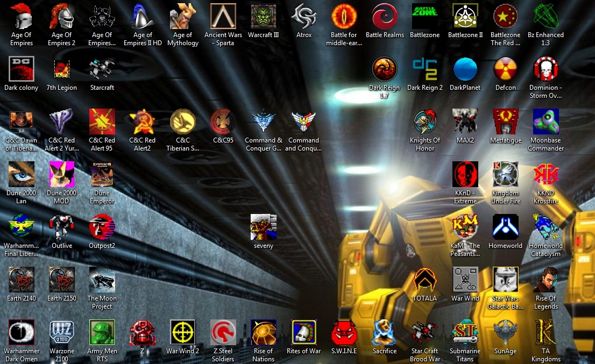Open Dominion - Storm Over icon
595x364 pixels.
tap(546, 69)
